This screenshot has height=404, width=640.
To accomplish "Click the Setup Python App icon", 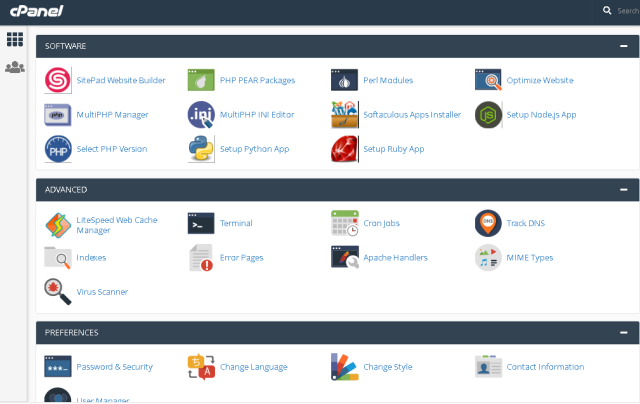I will pyautogui.click(x=201, y=149).
